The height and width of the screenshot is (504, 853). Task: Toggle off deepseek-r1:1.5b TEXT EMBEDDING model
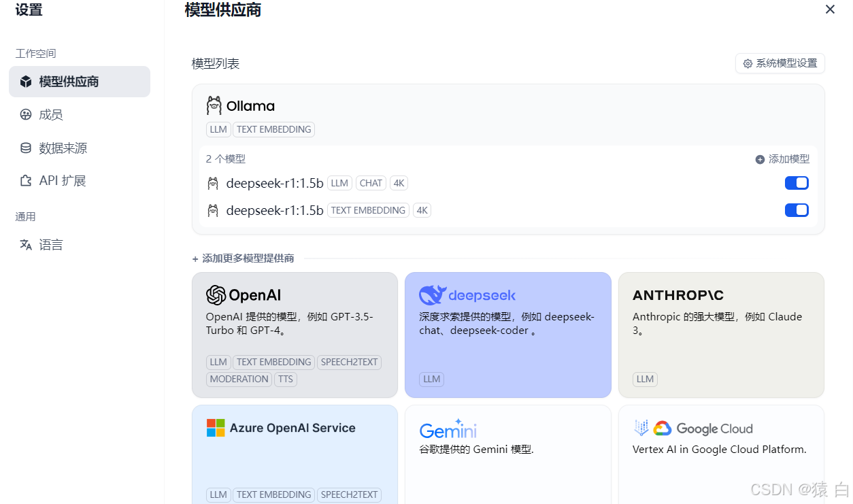(x=797, y=210)
